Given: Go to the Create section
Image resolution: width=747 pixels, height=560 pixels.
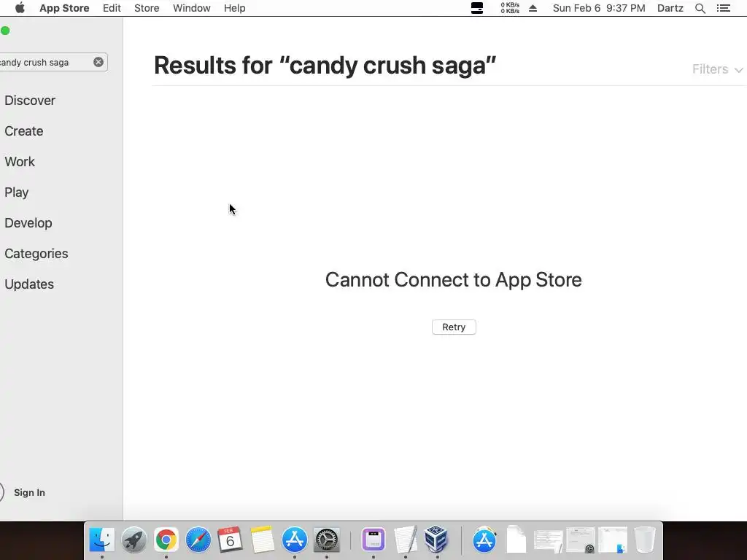Looking at the screenshot, I should click(24, 131).
